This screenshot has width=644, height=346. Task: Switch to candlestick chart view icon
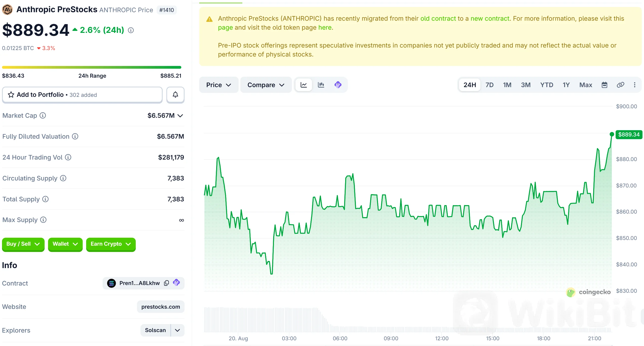pyautogui.click(x=321, y=85)
